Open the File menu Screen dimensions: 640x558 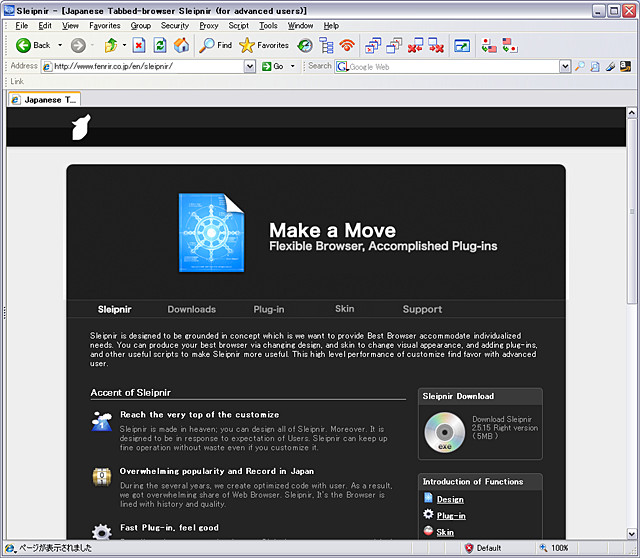(x=22, y=26)
